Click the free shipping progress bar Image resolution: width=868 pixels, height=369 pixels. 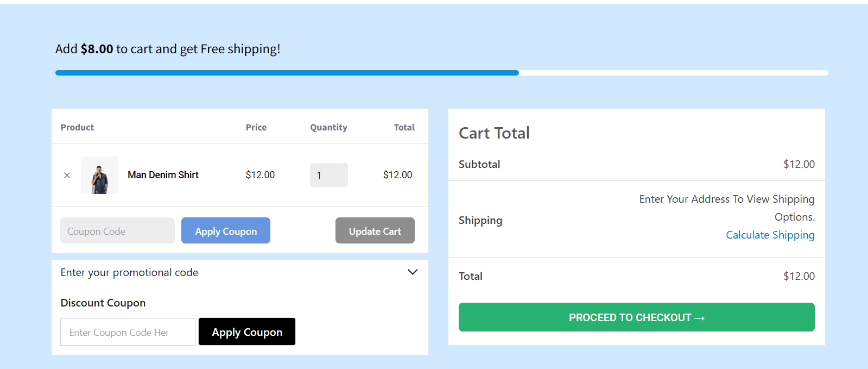point(442,73)
